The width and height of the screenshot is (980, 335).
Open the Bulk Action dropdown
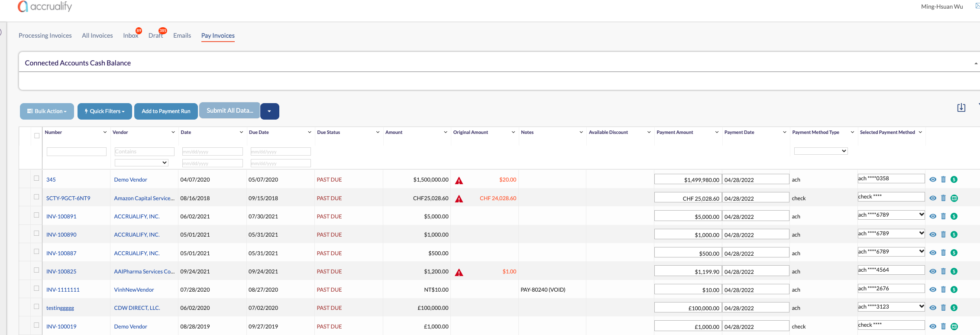pos(47,111)
